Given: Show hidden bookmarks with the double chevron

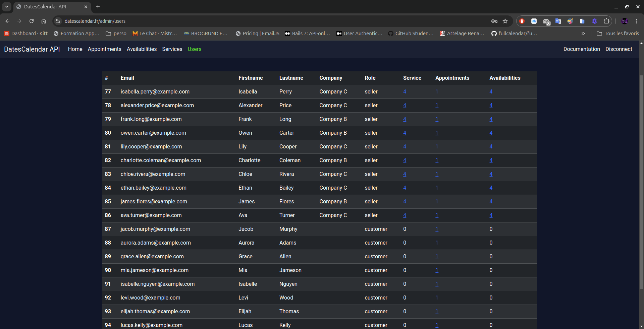Looking at the screenshot, I should (x=583, y=34).
